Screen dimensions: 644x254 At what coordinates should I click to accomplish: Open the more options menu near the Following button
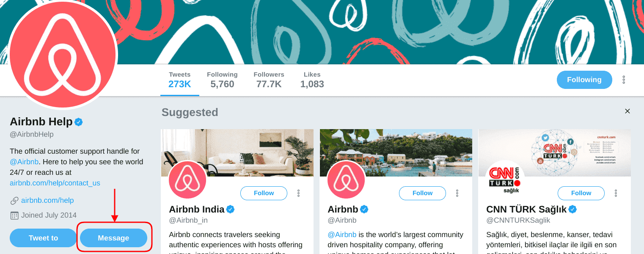tap(624, 80)
